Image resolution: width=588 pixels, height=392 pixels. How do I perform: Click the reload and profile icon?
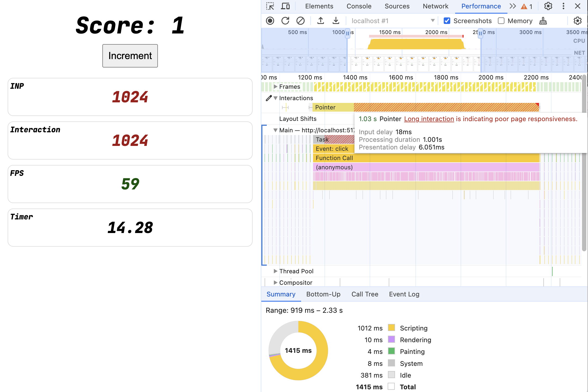pos(285,20)
